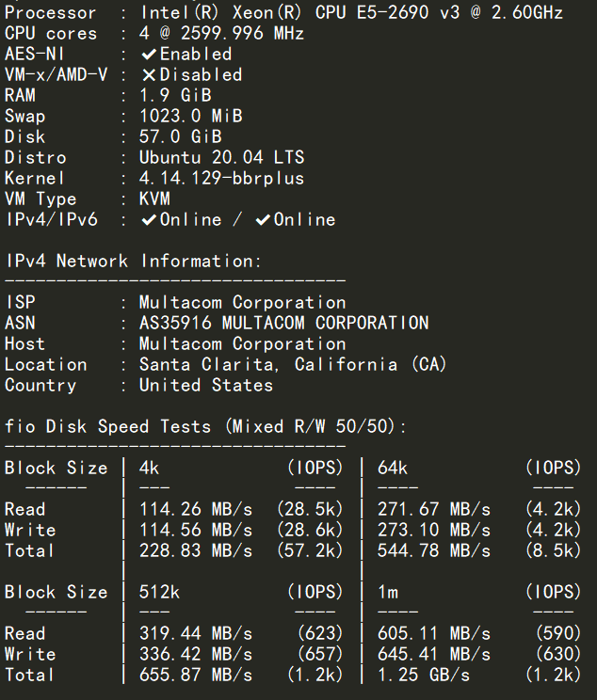Click the Santa Clarita, California location text
Image resolution: width=597 pixels, height=700 pixels.
[292, 365]
